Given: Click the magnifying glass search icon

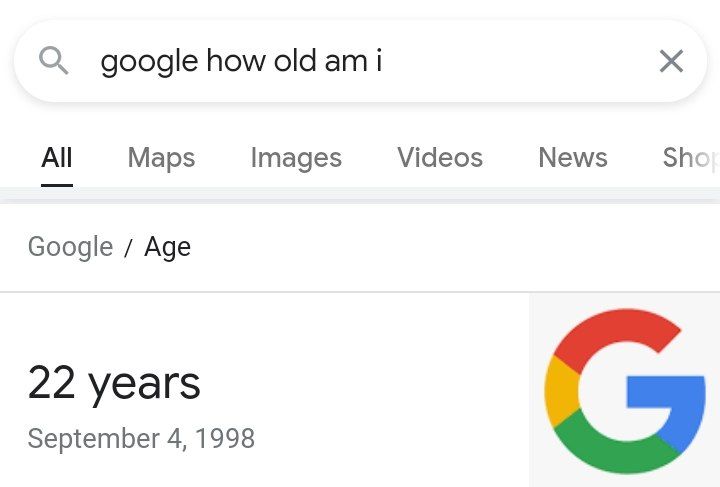Looking at the screenshot, I should click(54, 60).
